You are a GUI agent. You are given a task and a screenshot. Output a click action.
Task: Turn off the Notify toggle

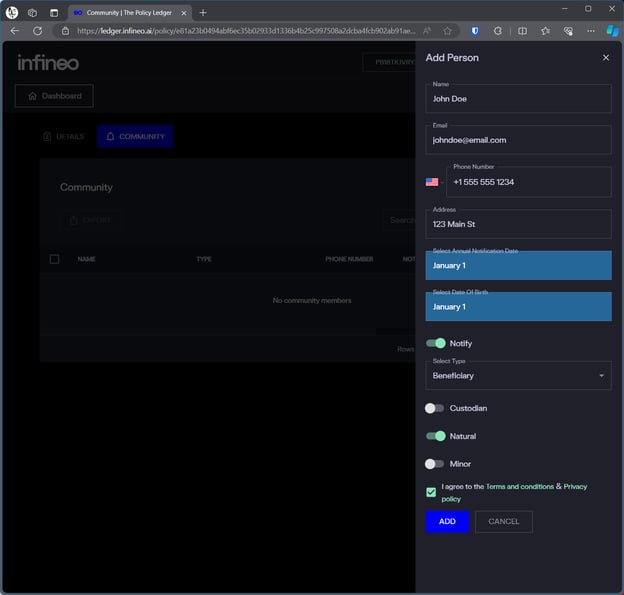(436, 343)
